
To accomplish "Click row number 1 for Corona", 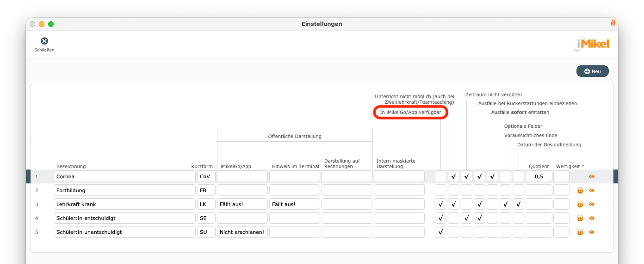I will pyautogui.click(x=37, y=176).
